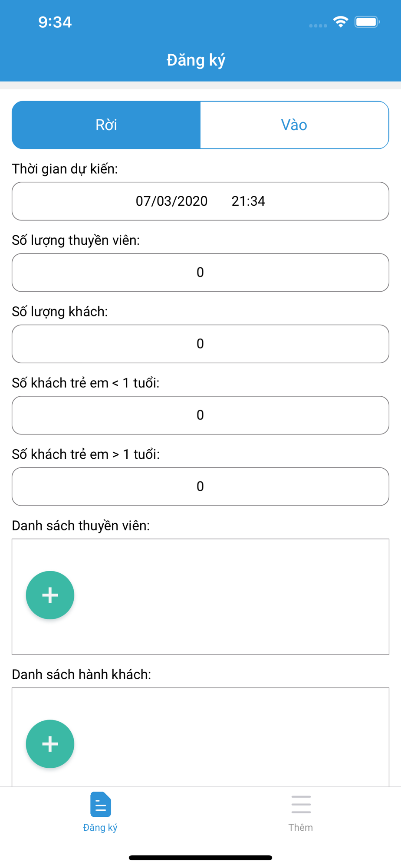Open the Thêm tab label

click(x=301, y=828)
